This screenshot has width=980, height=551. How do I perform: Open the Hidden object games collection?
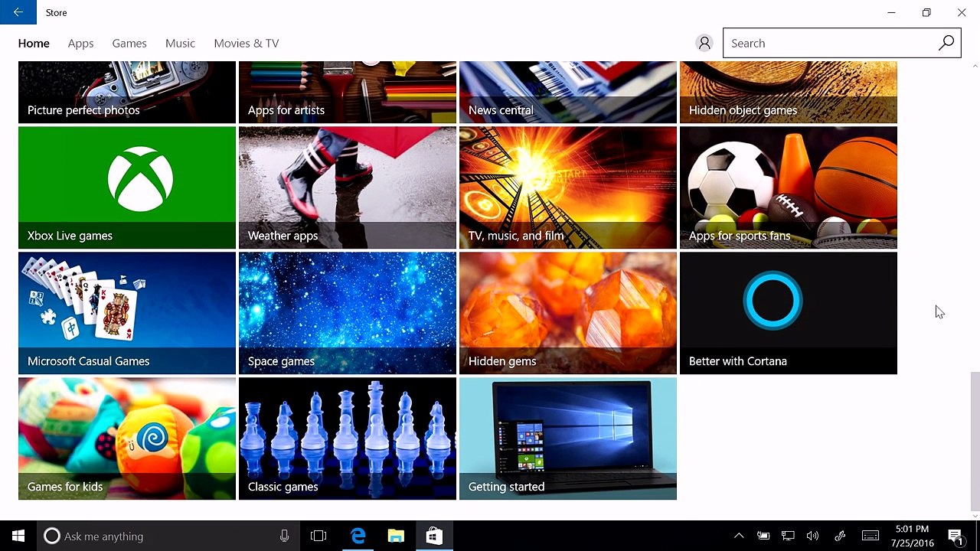[x=789, y=92]
